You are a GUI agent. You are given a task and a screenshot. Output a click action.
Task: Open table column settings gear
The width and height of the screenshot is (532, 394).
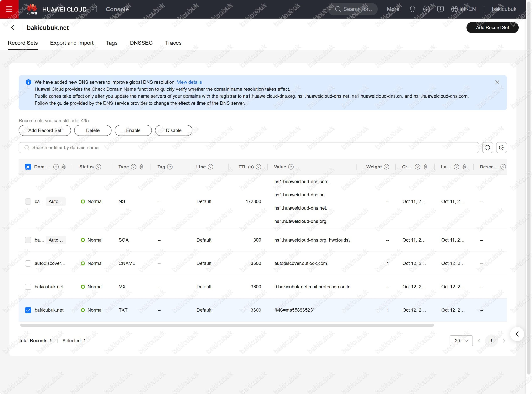pos(501,148)
